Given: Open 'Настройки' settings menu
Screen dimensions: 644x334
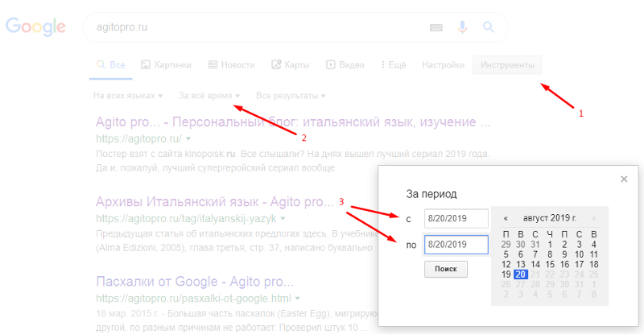Looking at the screenshot, I should click(444, 65).
